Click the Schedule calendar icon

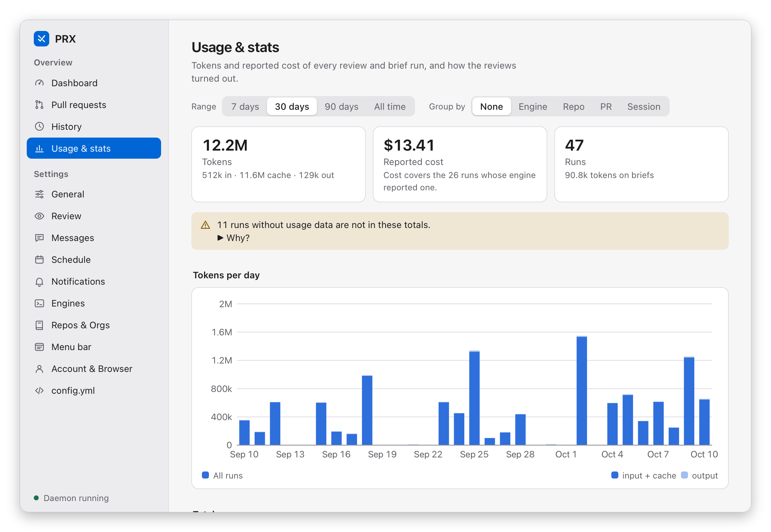pyautogui.click(x=39, y=260)
